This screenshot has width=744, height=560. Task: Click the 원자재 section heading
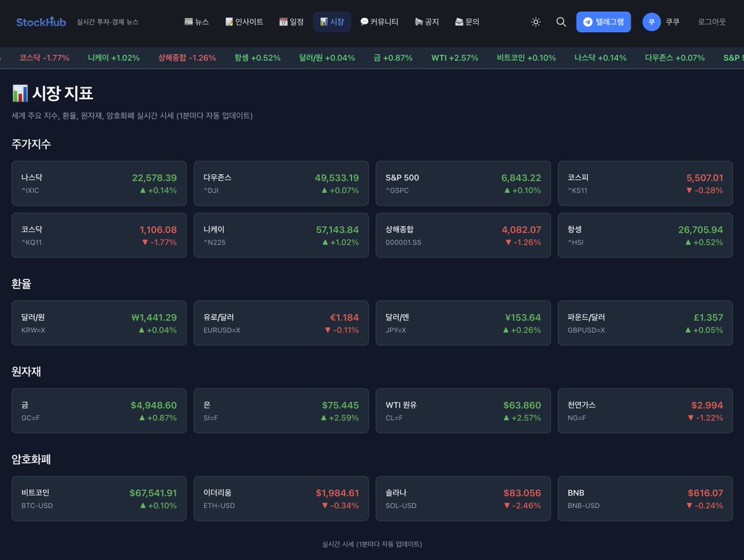click(26, 372)
